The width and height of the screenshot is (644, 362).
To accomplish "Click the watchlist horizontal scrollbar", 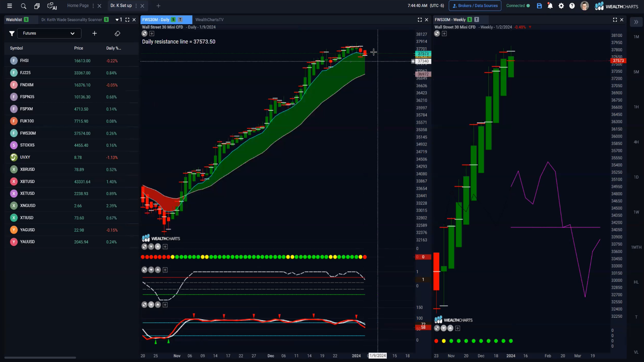I will pos(40,358).
